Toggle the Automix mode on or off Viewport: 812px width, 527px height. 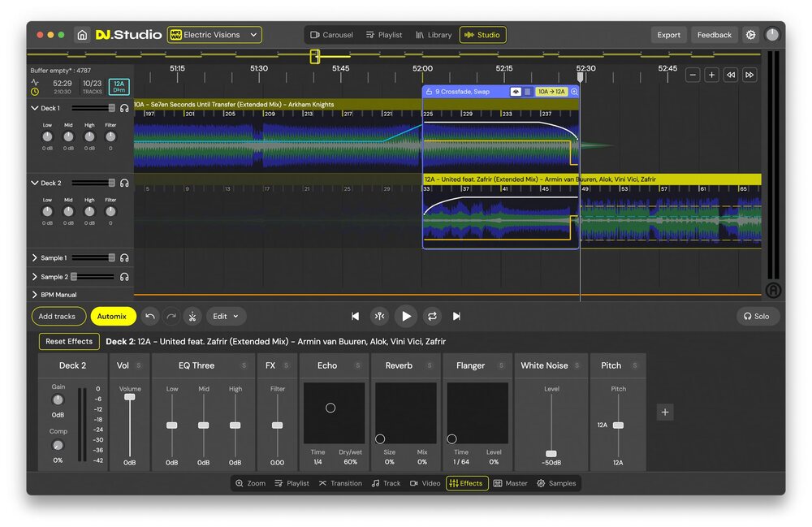[x=113, y=316]
